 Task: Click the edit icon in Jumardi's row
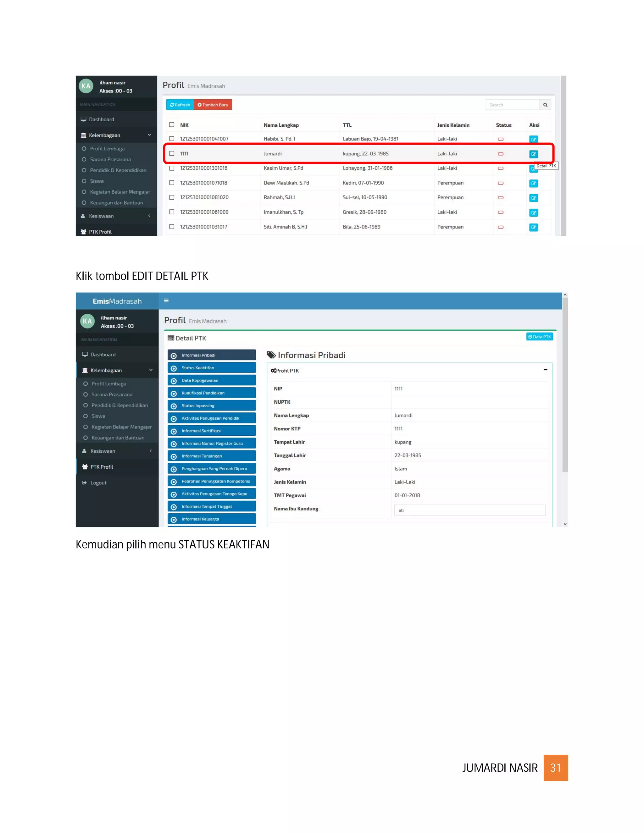[x=533, y=154]
